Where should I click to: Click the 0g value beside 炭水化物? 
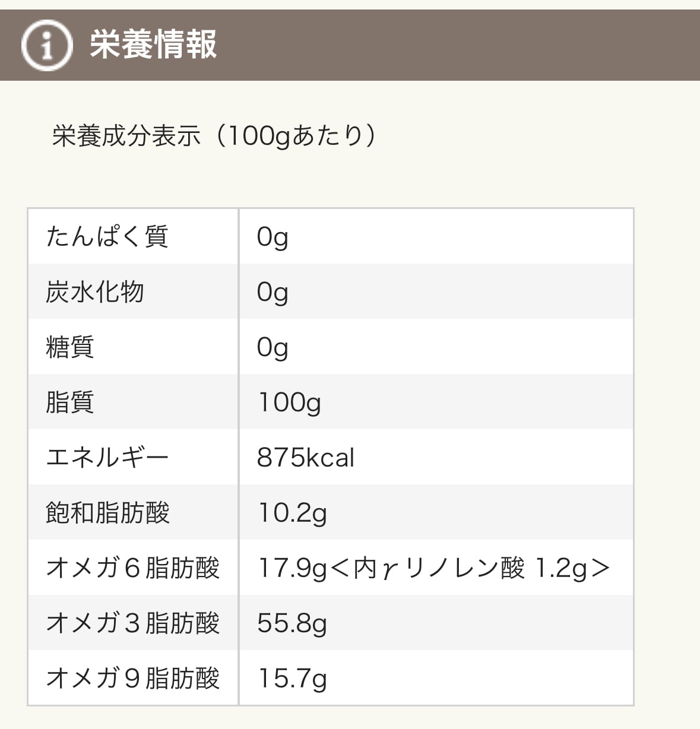pyautogui.click(x=273, y=292)
